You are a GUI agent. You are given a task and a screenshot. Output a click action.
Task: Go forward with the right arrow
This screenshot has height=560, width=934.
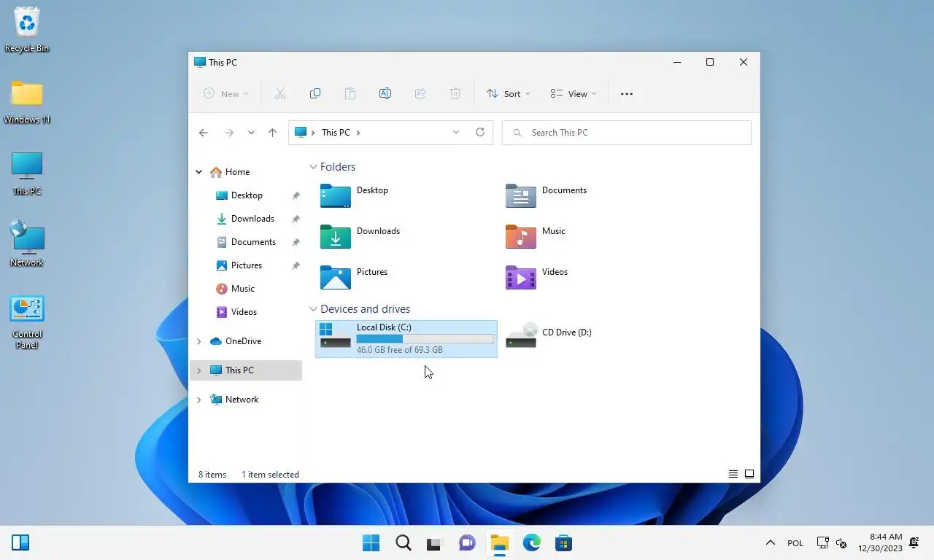pos(229,133)
